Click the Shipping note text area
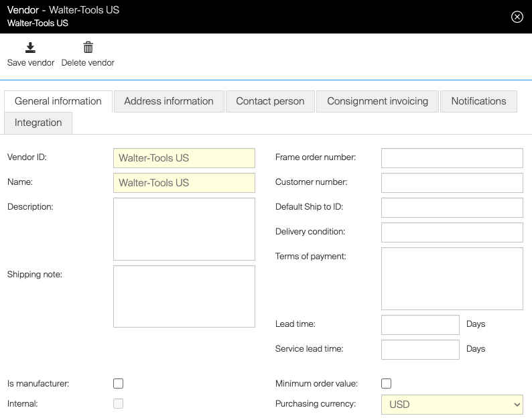 tap(184, 296)
